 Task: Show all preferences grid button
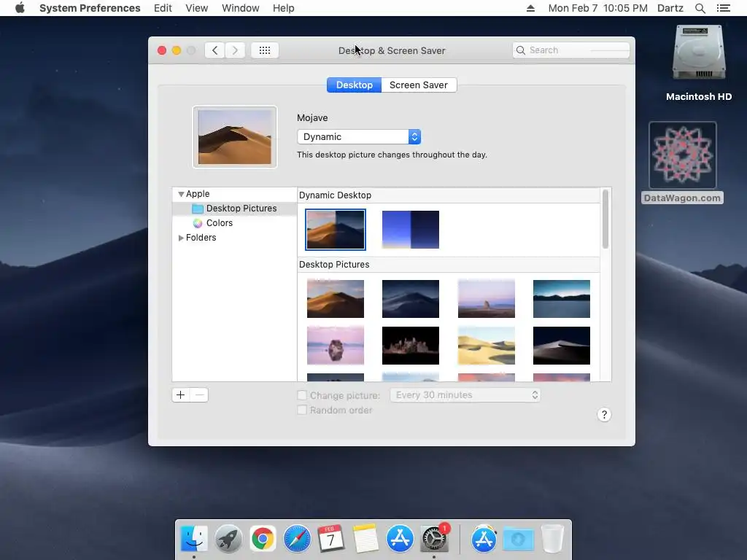click(x=265, y=50)
